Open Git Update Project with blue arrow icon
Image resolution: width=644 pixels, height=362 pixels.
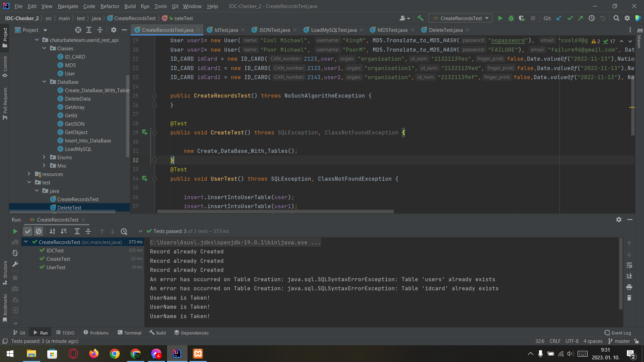point(559,18)
